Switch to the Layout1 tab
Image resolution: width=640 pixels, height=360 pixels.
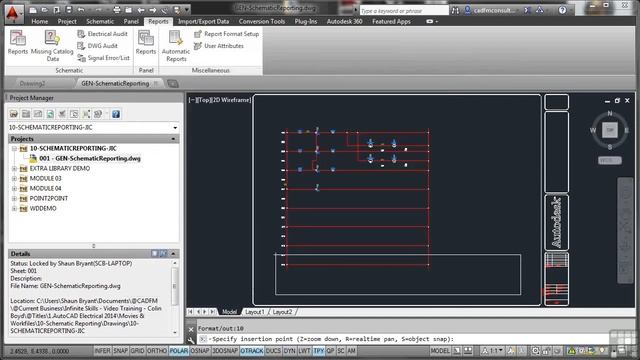pos(255,312)
